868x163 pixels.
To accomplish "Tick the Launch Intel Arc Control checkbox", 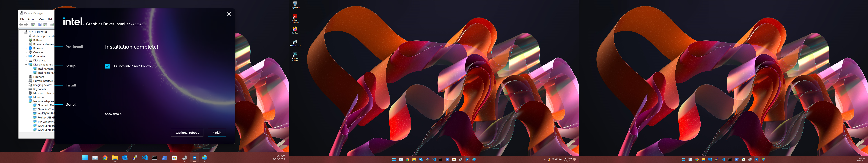I will point(107,66).
